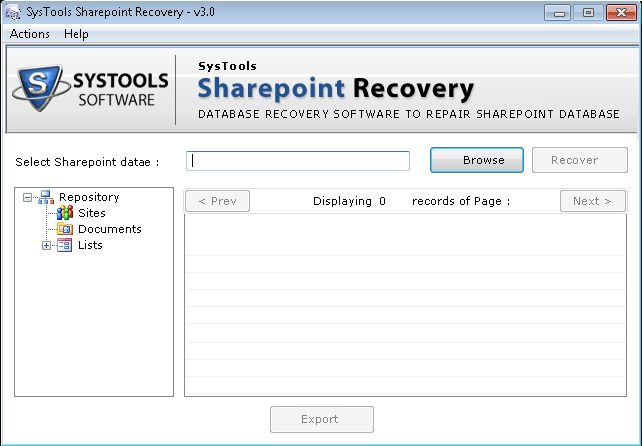Click the disabled Recover button
642x446 pixels.
point(579,160)
